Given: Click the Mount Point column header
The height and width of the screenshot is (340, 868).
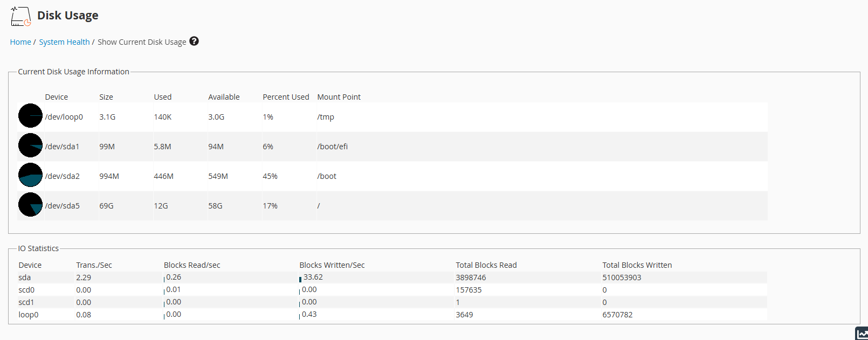Looking at the screenshot, I should [x=339, y=97].
